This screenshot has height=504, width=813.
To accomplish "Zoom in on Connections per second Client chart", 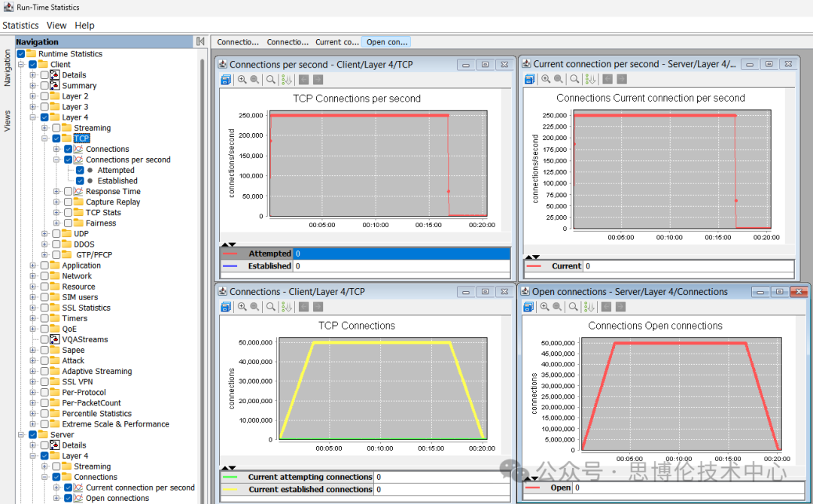I will (x=242, y=80).
